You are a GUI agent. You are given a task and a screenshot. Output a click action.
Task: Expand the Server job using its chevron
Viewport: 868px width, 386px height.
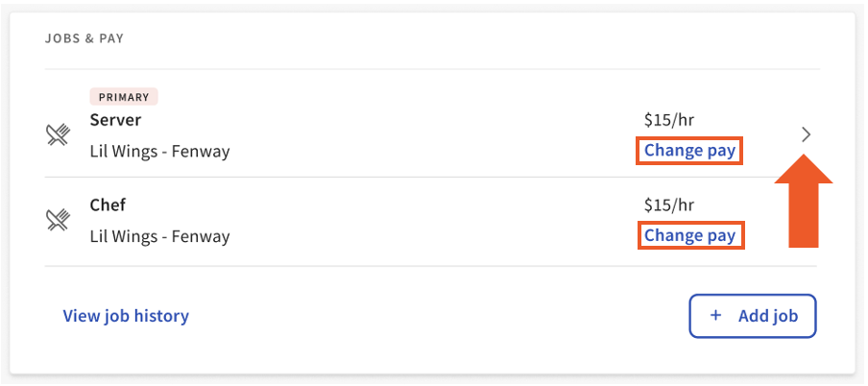806,135
